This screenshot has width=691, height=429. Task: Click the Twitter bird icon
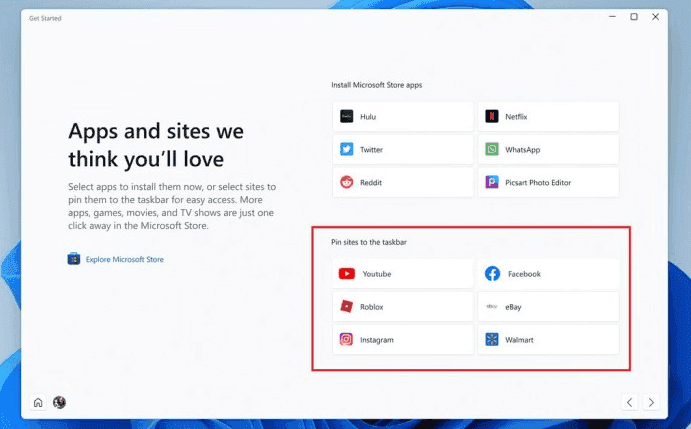pyautogui.click(x=346, y=149)
